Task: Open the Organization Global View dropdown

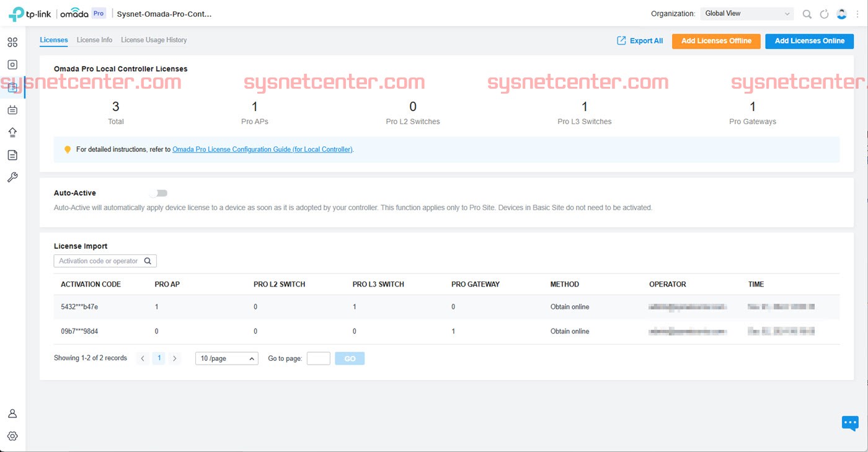Action: coord(747,14)
